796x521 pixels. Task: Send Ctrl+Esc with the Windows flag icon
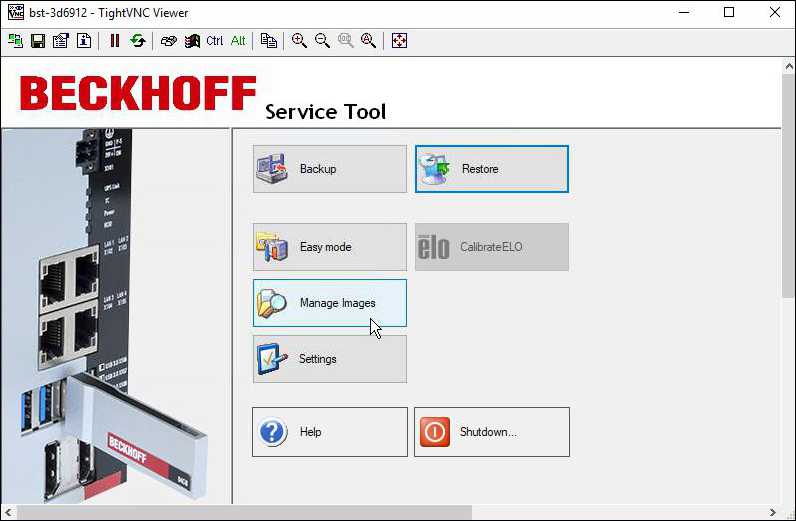(192, 41)
